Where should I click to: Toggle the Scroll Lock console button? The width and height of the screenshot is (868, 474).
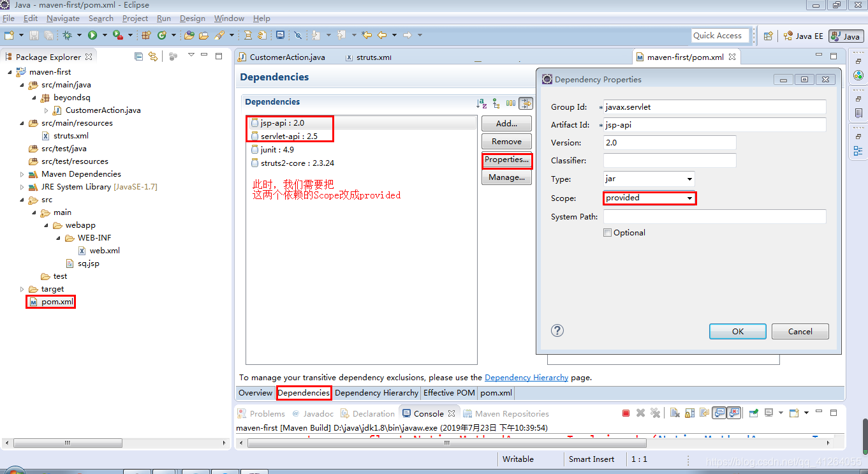(x=689, y=413)
